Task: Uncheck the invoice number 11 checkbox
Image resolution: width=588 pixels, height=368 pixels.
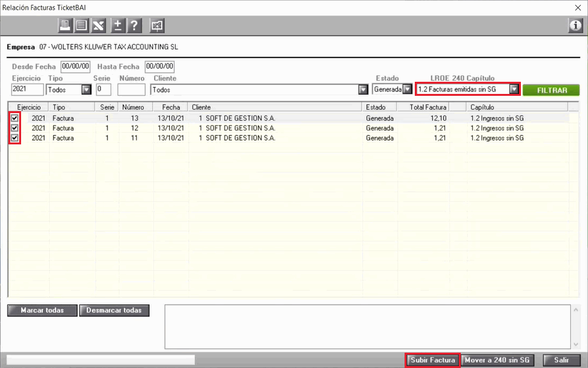Action: click(15, 138)
